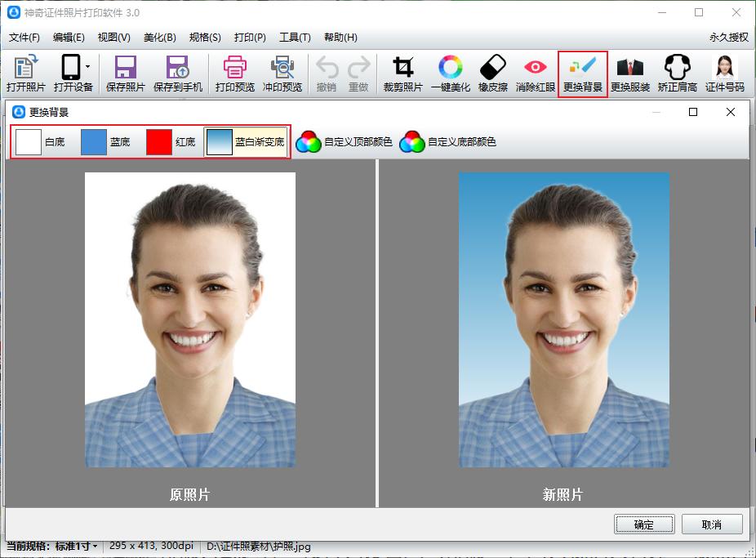756x558 pixels.
Task: Expand the 打开设备 dropdown arrow
Action: click(x=87, y=66)
